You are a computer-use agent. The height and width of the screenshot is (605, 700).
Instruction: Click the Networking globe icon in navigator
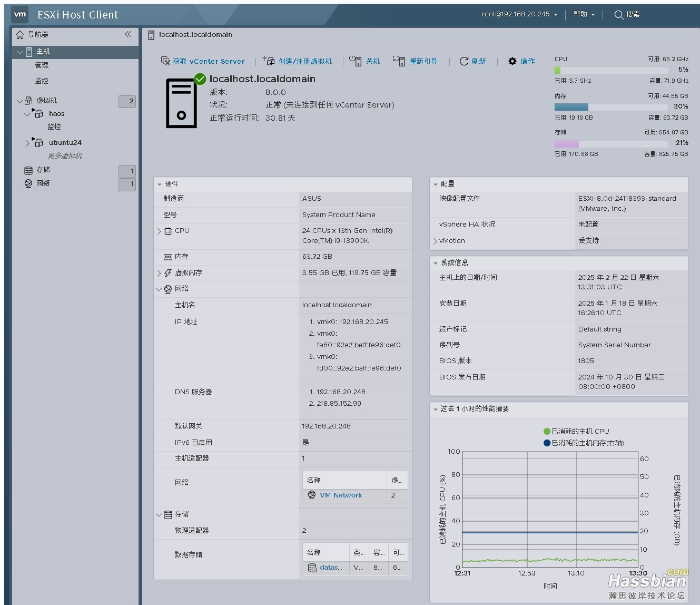pos(28,183)
